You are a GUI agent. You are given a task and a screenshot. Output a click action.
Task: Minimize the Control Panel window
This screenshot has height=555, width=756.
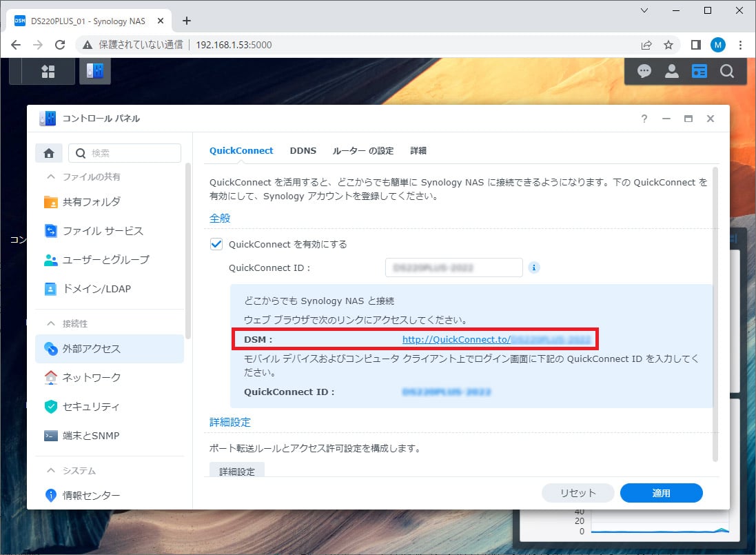coord(666,119)
